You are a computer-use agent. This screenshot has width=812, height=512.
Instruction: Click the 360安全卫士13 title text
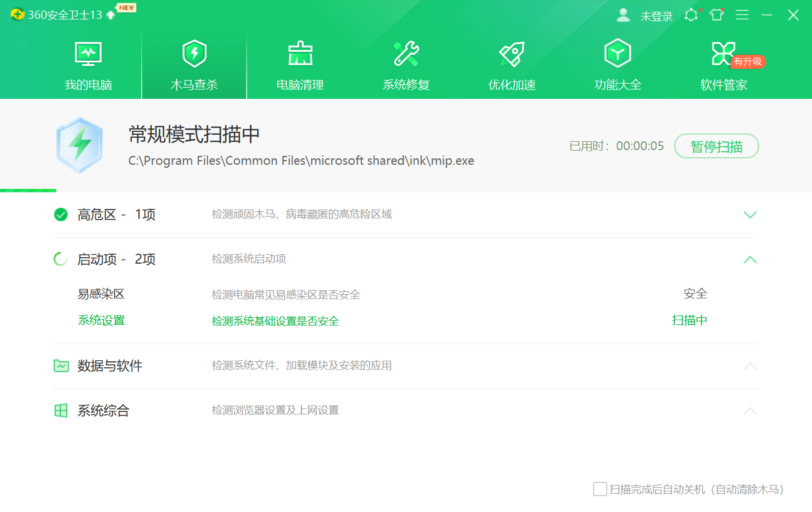click(65, 15)
